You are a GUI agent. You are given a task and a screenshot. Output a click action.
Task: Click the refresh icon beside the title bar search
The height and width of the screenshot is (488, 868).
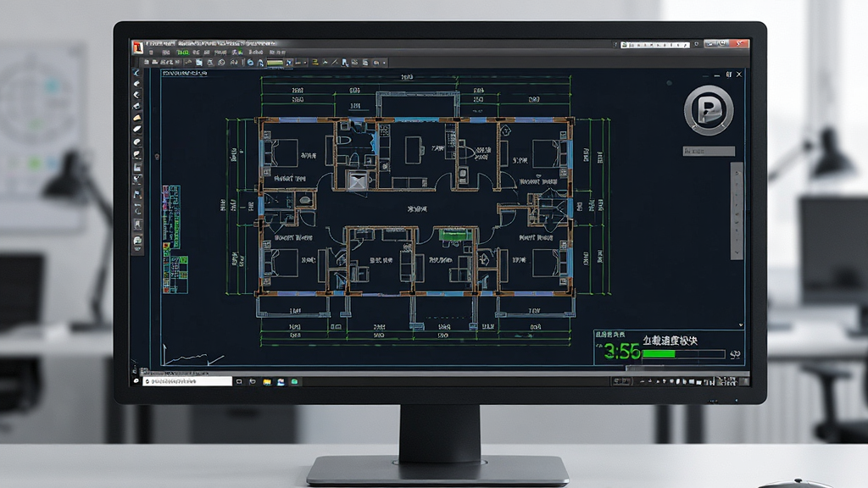[697, 44]
